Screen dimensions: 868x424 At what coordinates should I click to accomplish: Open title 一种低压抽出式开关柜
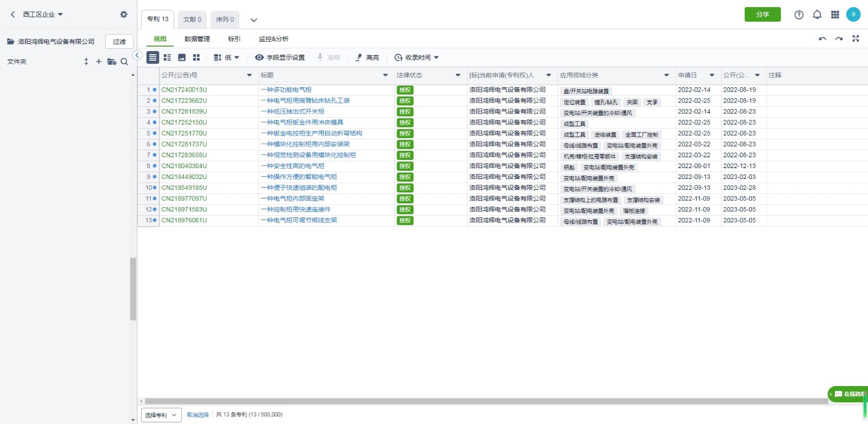tap(292, 112)
